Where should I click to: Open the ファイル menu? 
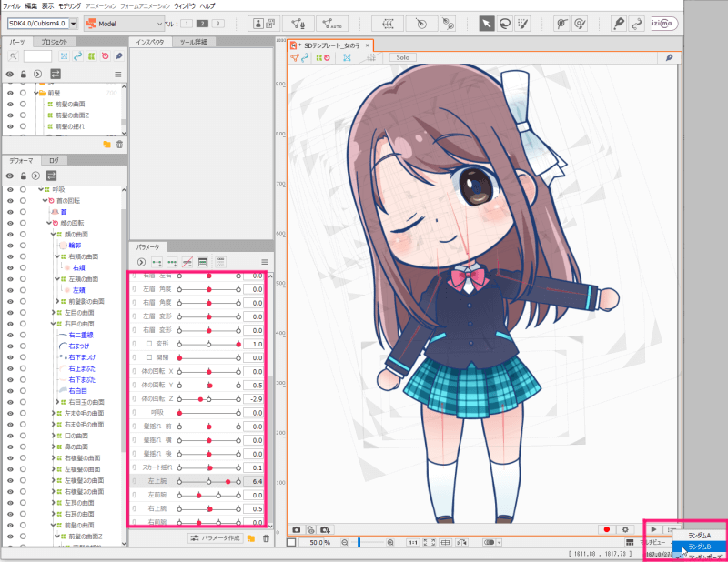12,6
